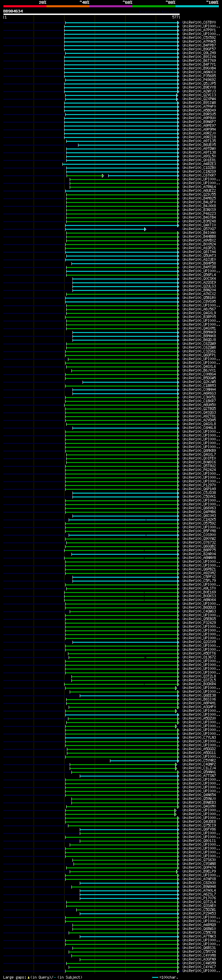Image resolution: width=222 pixels, height=980 pixels.
Task: Open hit UniRef100_C6TBY0
Action: pos(199,23)
